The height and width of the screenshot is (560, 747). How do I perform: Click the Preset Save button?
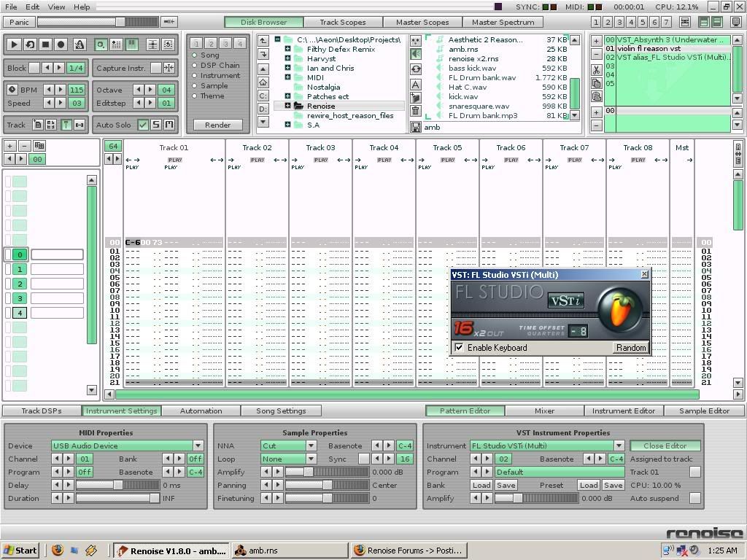613,485
